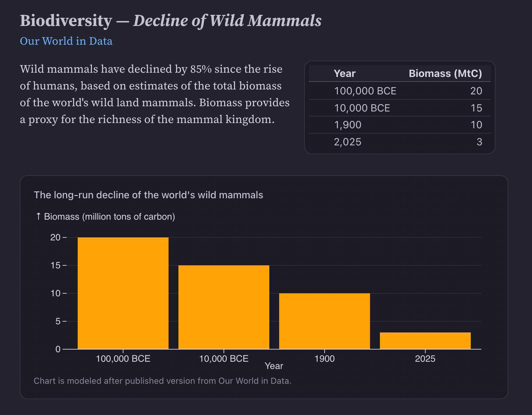Select the 2025 x-axis tick label
This screenshot has height=415, width=532.
pyautogui.click(x=425, y=358)
